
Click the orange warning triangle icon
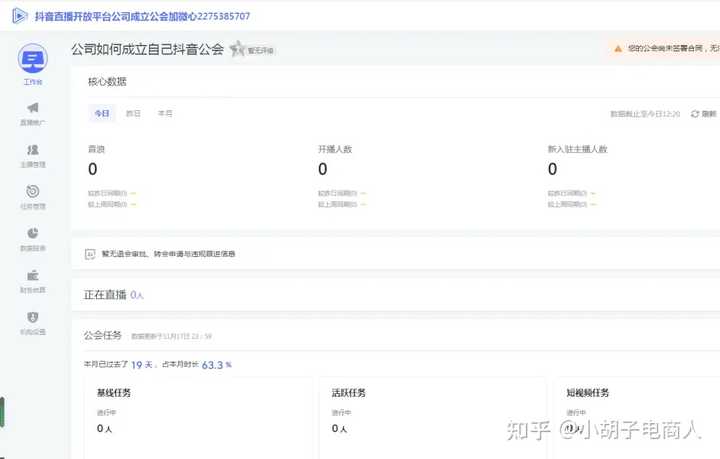pos(618,48)
